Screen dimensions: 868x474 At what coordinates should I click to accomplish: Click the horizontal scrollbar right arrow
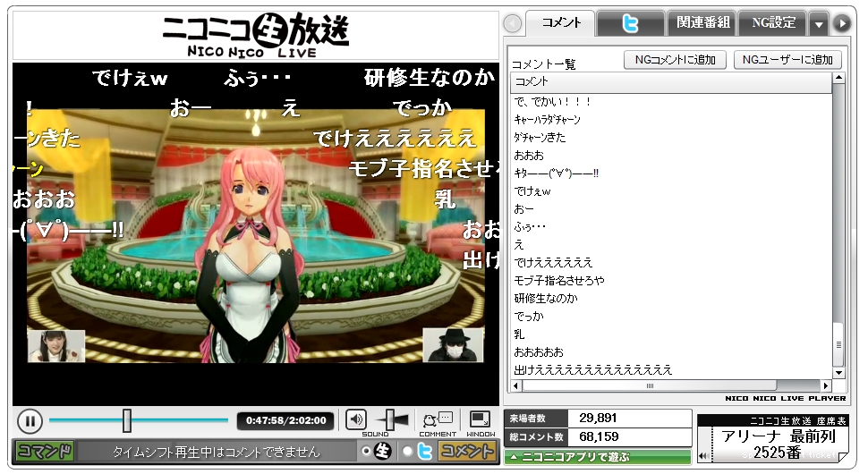(826, 385)
